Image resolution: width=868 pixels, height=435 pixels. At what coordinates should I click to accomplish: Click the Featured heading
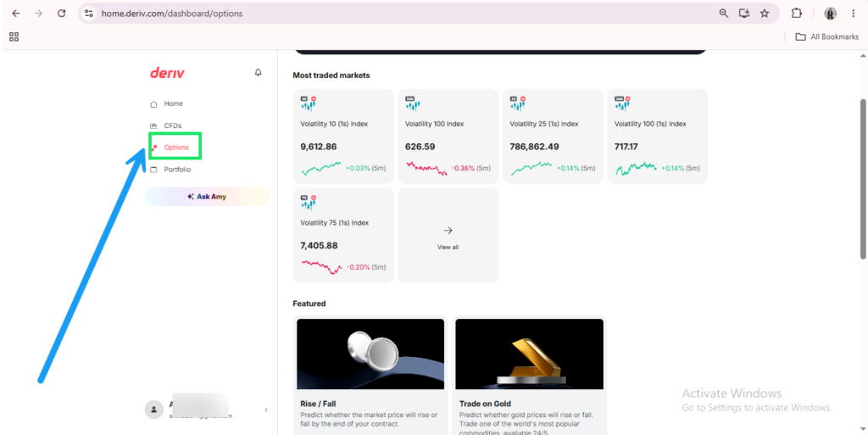[x=309, y=304]
